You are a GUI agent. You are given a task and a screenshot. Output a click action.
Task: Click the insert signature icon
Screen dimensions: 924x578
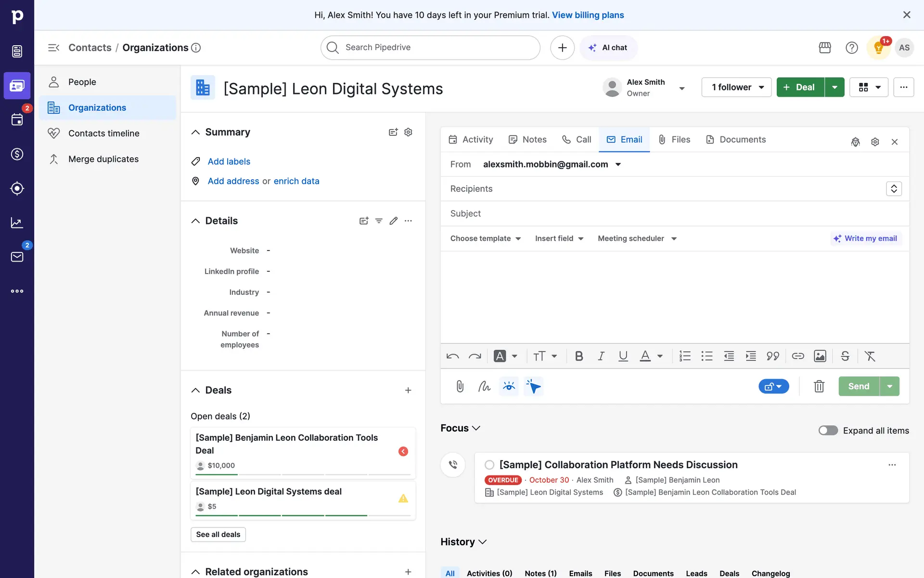click(x=484, y=386)
